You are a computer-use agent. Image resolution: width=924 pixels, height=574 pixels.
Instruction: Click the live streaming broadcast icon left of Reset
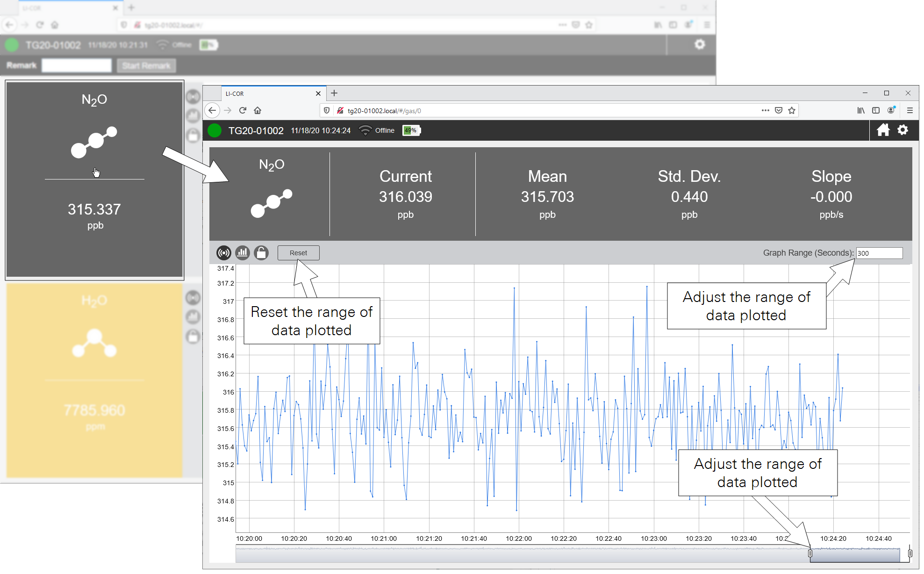tap(224, 253)
